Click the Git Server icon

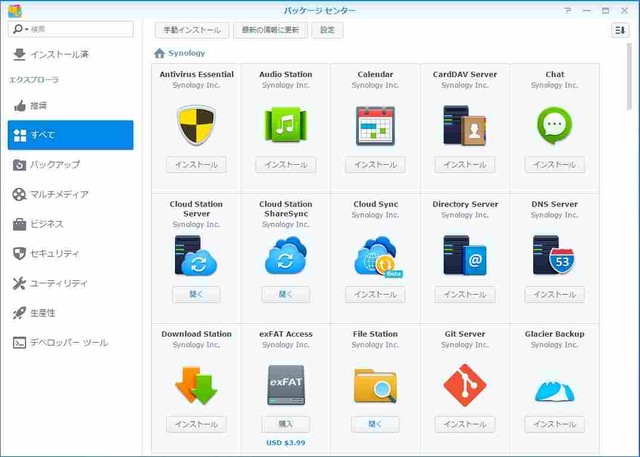(x=464, y=385)
